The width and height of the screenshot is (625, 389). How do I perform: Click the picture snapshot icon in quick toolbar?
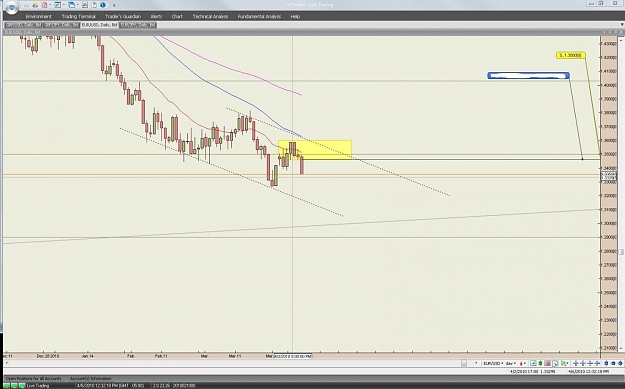(x=85, y=5)
